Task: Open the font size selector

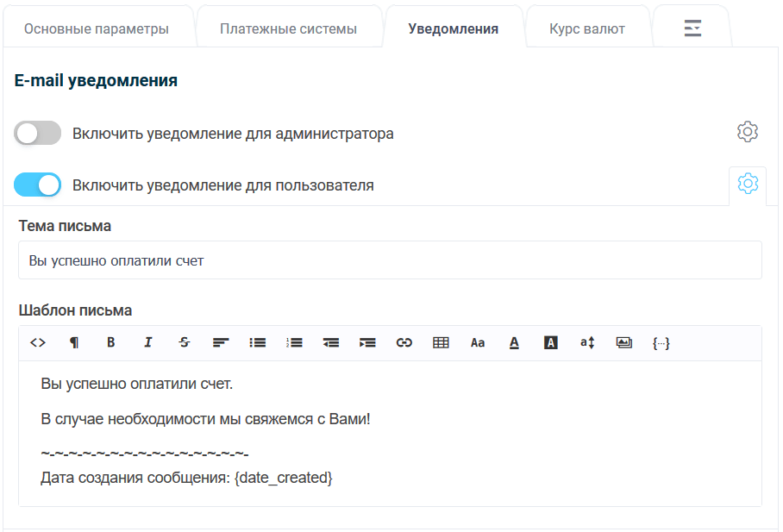Action: click(x=478, y=342)
